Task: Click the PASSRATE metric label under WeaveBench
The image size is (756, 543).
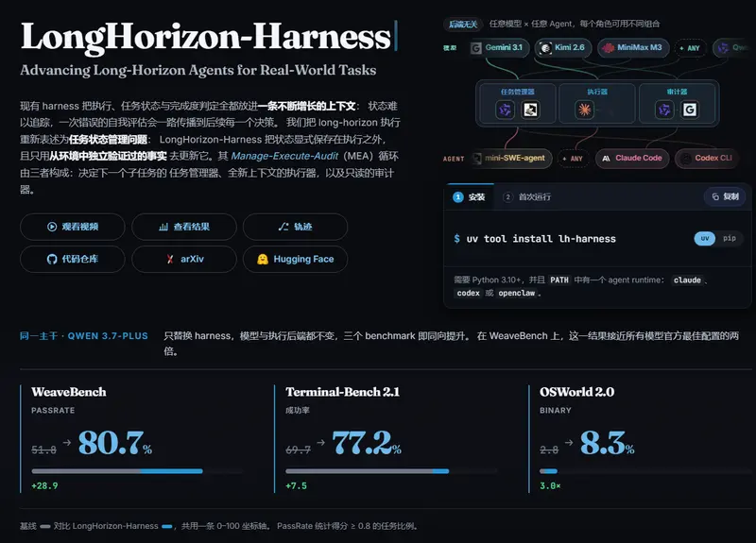Action: click(53, 411)
